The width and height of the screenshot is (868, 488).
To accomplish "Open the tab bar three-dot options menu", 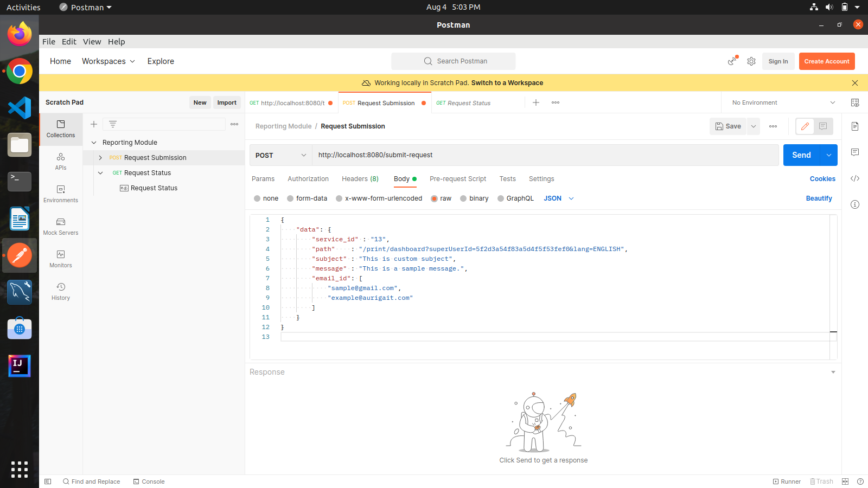I will 556,102.
